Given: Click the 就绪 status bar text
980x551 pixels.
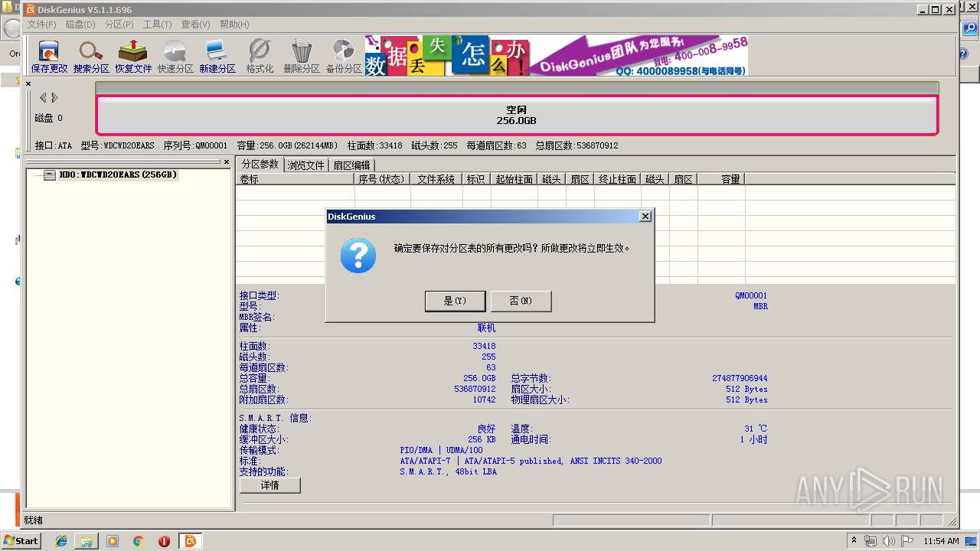Looking at the screenshot, I should pyautogui.click(x=34, y=520).
